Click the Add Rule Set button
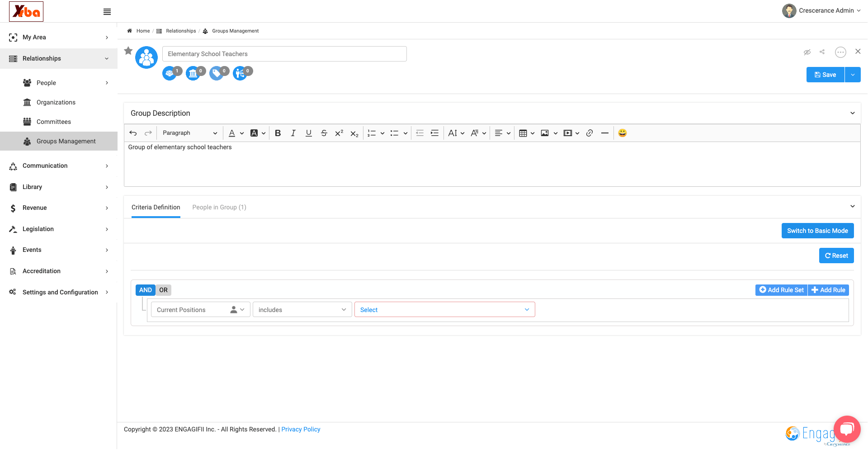868x450 pixels. click(782, 290)
